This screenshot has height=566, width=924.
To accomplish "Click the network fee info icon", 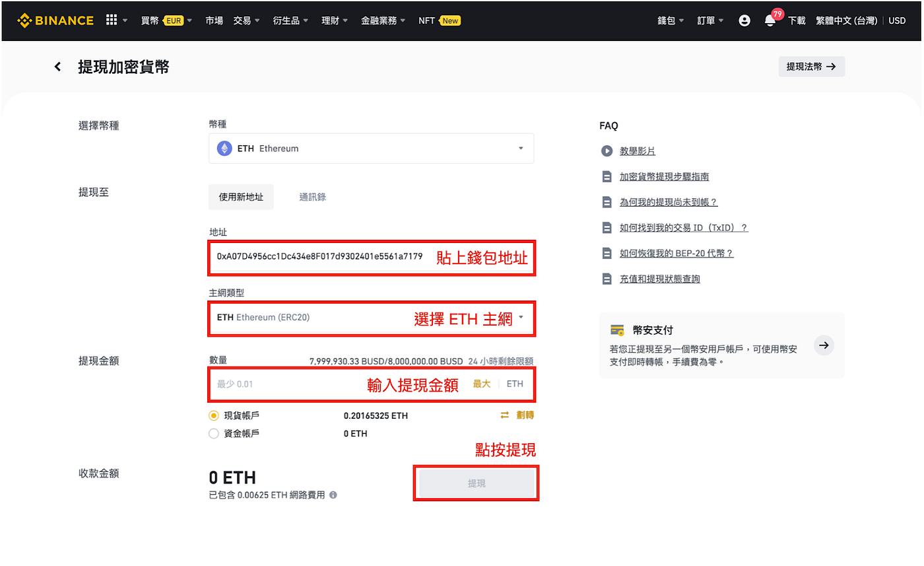I will tap(333, 495).
